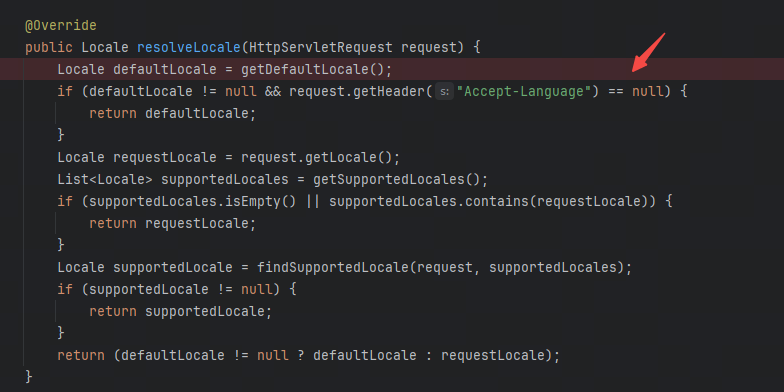Click the ternary return statement on last line

(x=308, y=356)
